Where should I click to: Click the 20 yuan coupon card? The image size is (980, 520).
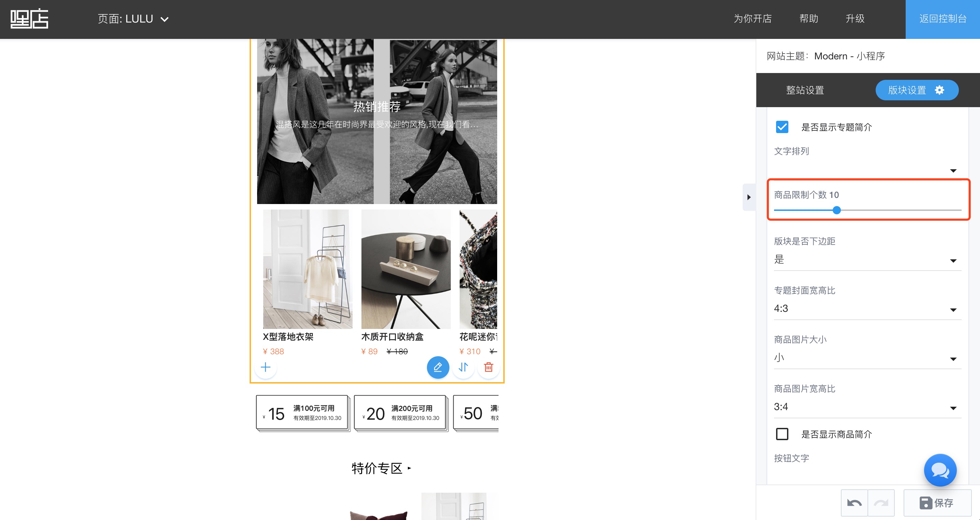(x=401, y=414)
